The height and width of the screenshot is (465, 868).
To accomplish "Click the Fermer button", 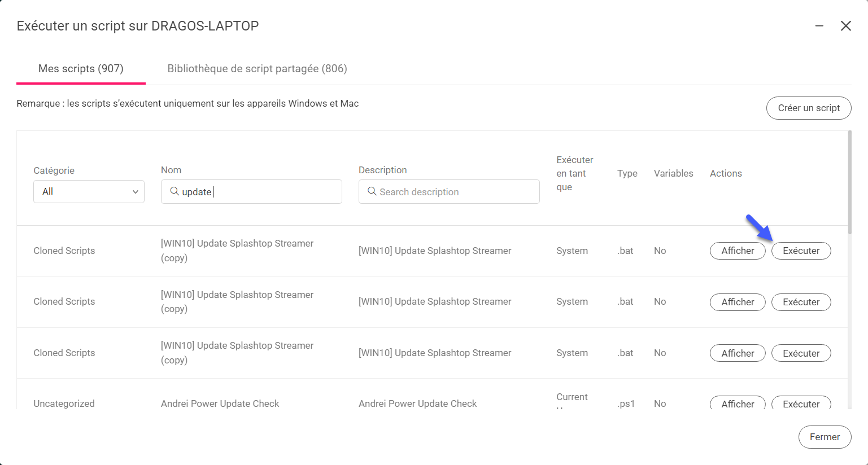I will tap(825, 437).
